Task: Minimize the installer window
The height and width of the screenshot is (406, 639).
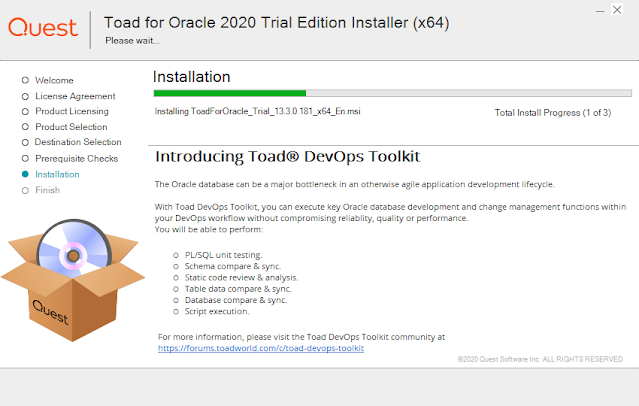Action: tap(600, 11)
